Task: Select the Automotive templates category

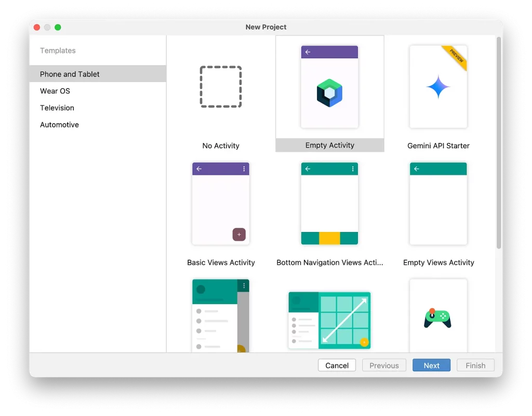Action: (x=60, y=125)
